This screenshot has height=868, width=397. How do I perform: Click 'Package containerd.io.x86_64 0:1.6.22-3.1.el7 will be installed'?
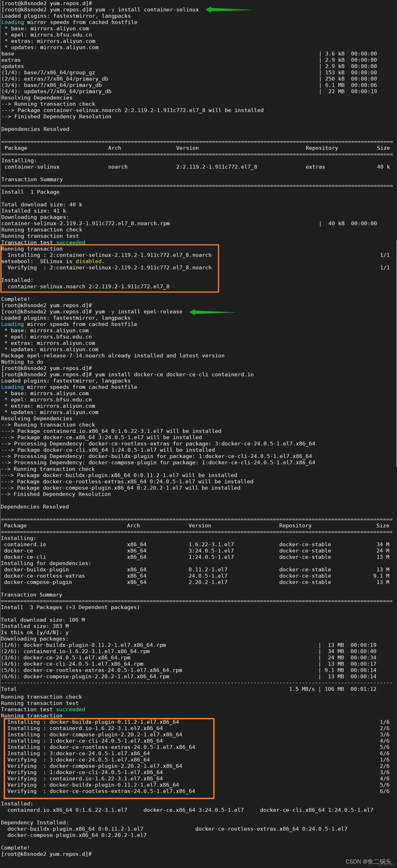119,431
